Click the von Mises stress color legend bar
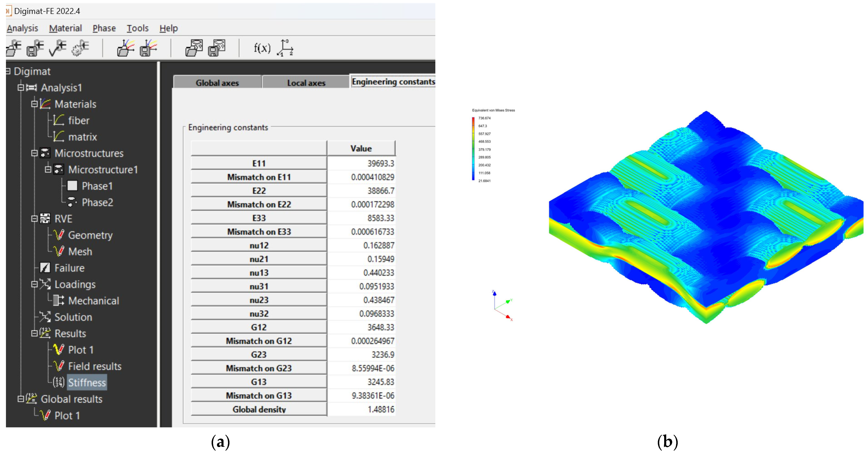 (473, 149)
